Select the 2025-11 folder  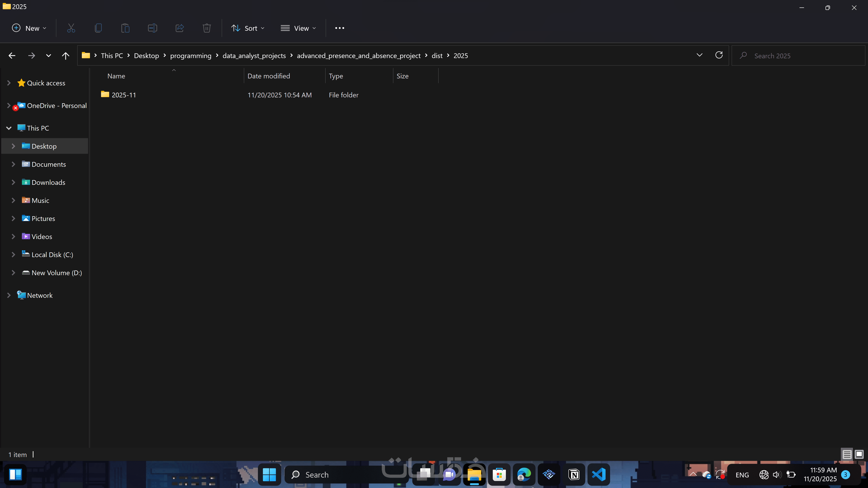click(x=124, y=95)
